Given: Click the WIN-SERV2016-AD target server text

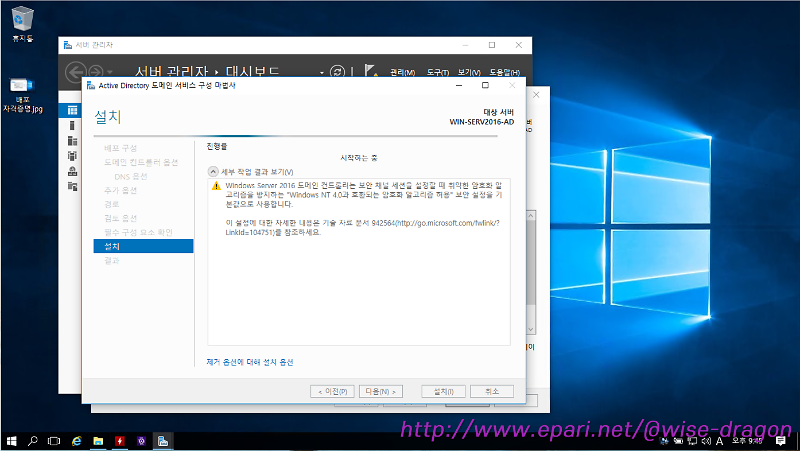Looking at the screenshot, I should point(482,122).
